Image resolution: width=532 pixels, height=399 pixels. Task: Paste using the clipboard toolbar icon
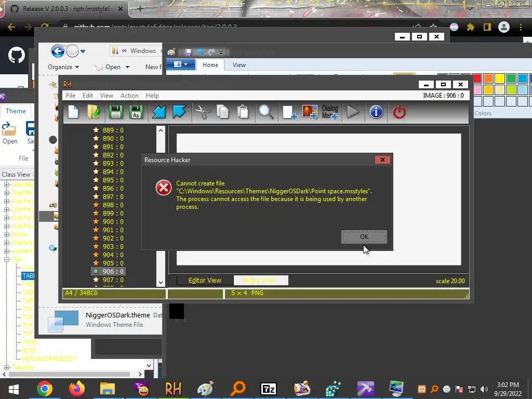243,112
